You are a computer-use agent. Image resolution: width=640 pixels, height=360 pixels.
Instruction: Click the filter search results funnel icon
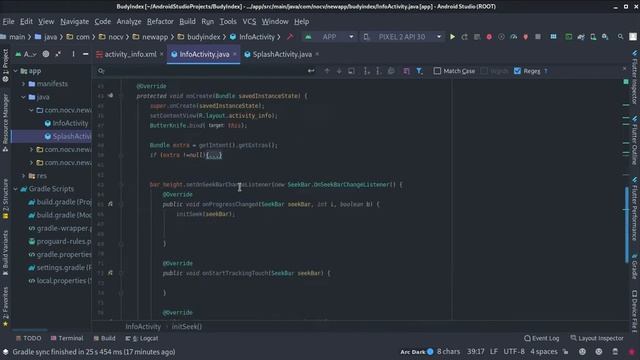click(x=419, y=71)
